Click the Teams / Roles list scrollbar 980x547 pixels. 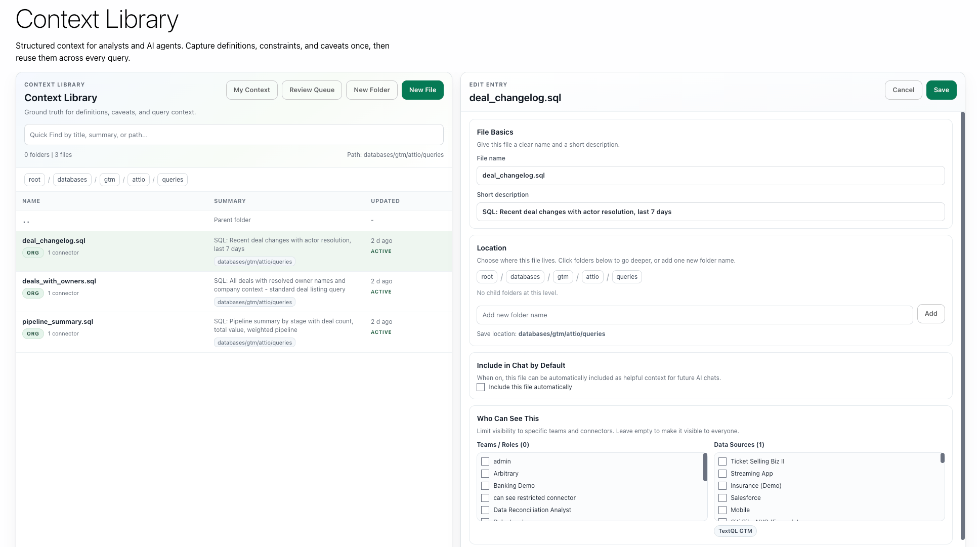point(705,467)
